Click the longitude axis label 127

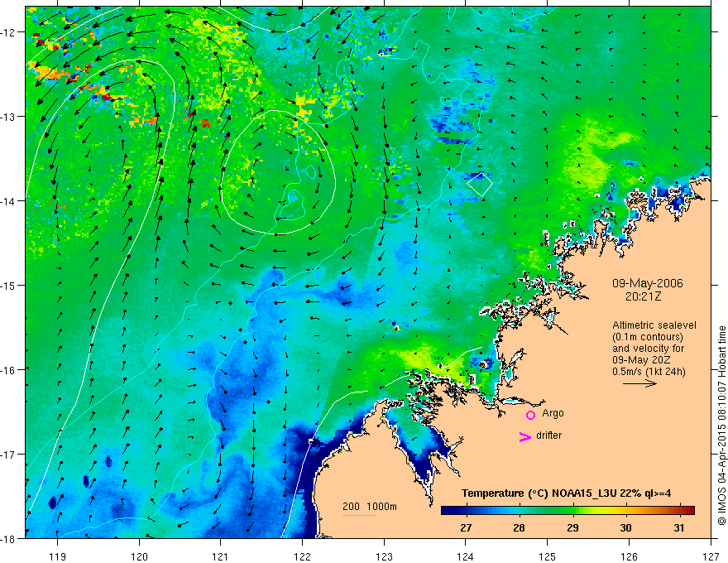coord(711,557)
